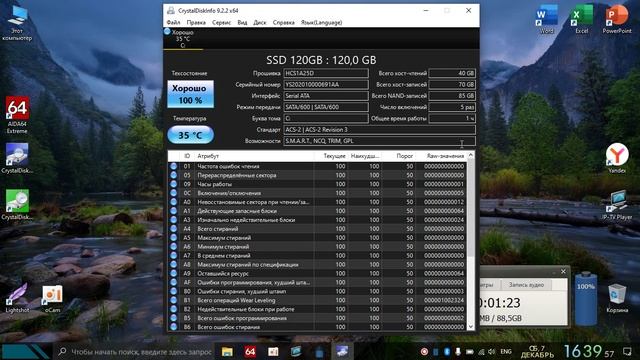The width and height of the screenshot is (640, 360).
Task: Select the Всего ошибок стирания row
Action: 317,327
